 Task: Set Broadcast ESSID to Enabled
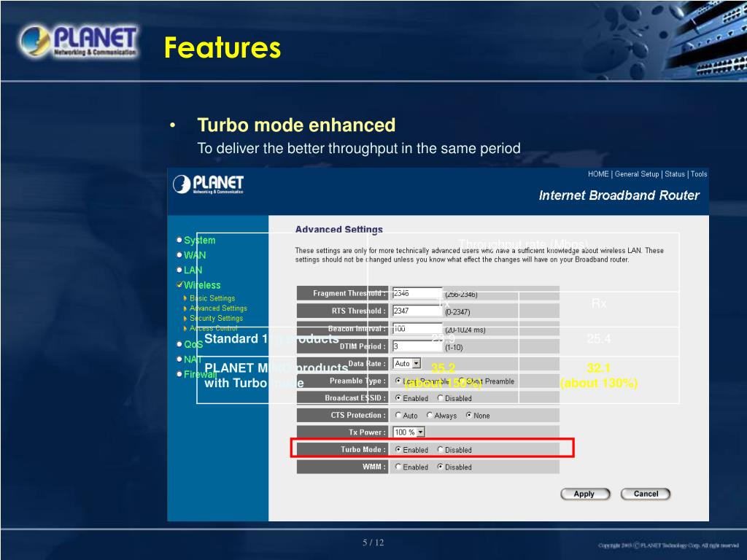pyautogui.click(x=398, y=397)
